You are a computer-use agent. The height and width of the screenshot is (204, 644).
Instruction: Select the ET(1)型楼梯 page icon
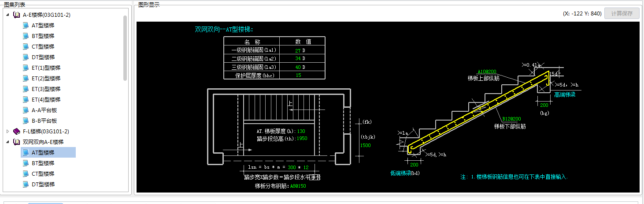(x=26, y=68)
